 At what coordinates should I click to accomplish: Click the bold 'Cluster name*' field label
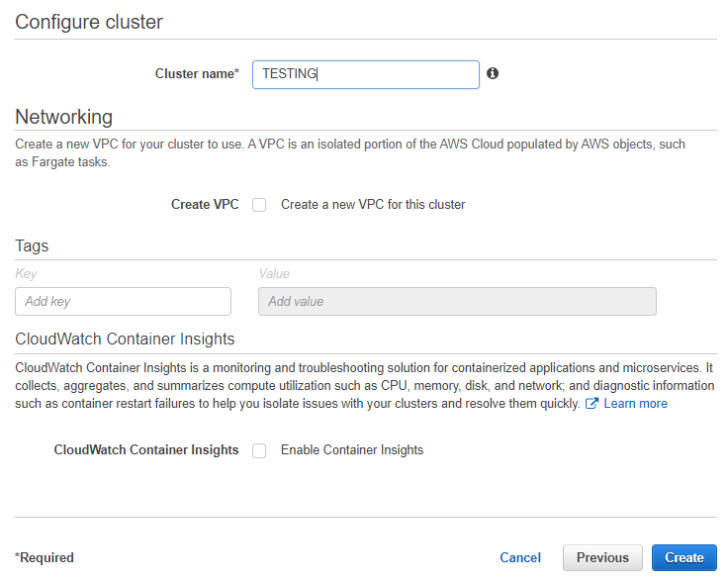(x=197, y=74)
